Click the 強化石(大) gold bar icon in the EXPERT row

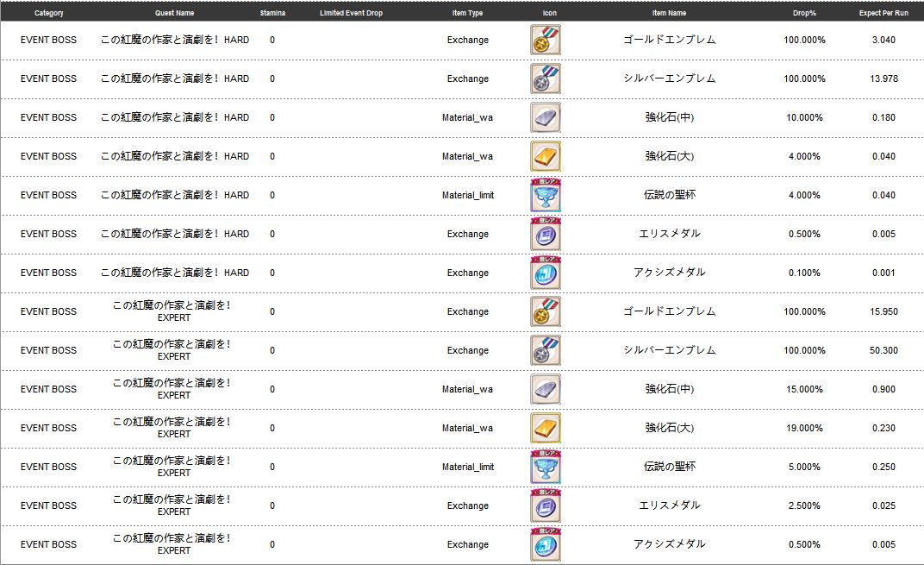click(x=545, y=428)
